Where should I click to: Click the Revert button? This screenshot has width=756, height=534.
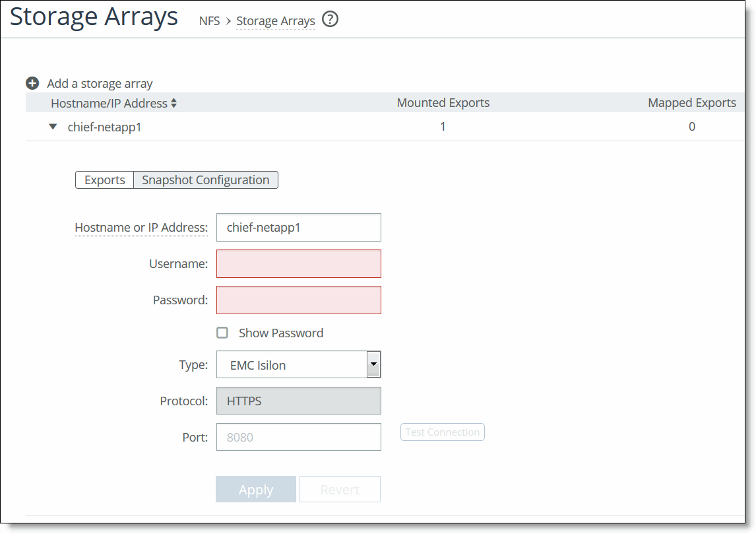click(340, 489)
